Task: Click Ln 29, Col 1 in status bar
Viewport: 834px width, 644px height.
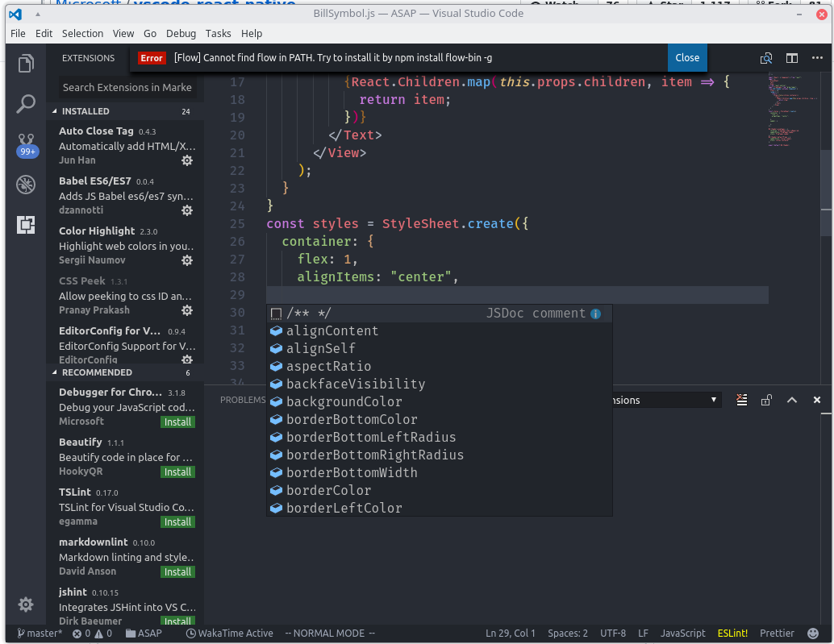Action: pos(510,633)
